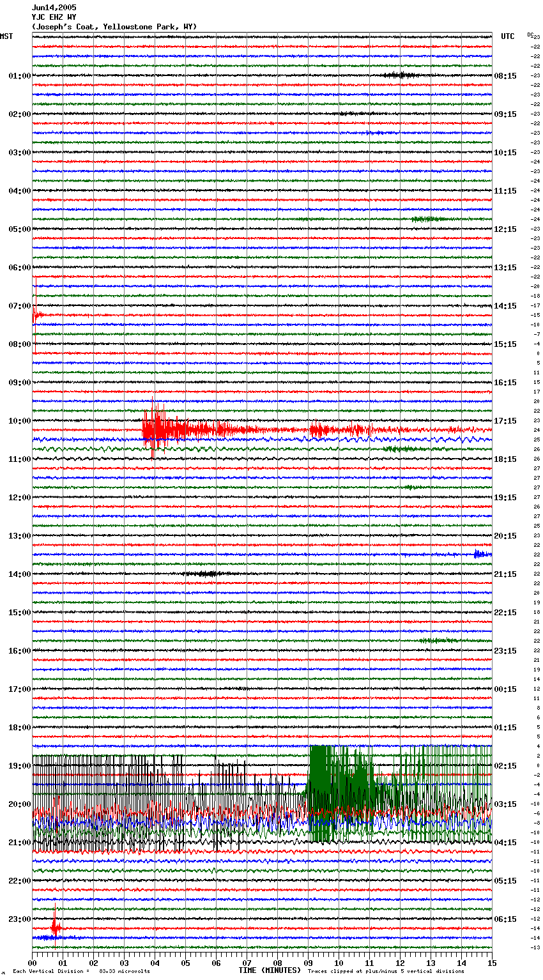Select the 08:00 MST time label
The image size is (543, 980).
click(x=20, y=344)
